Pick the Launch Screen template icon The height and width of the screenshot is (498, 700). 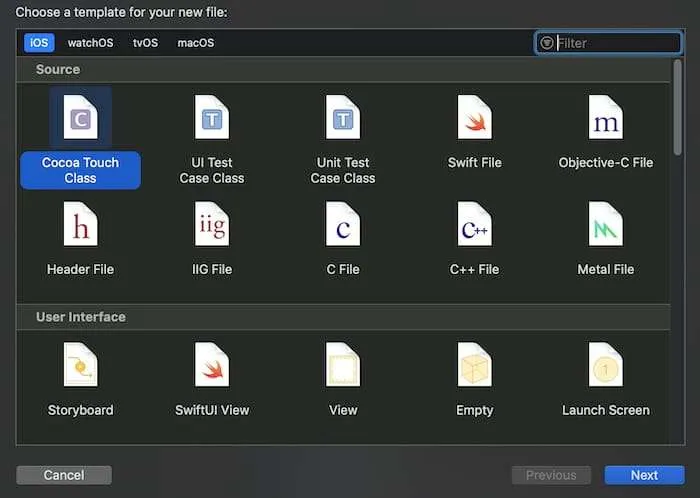pos(606,365)
